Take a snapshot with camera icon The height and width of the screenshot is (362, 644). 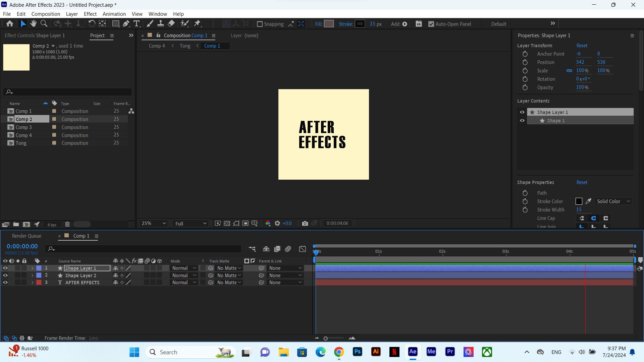click(x=305, y=224)
